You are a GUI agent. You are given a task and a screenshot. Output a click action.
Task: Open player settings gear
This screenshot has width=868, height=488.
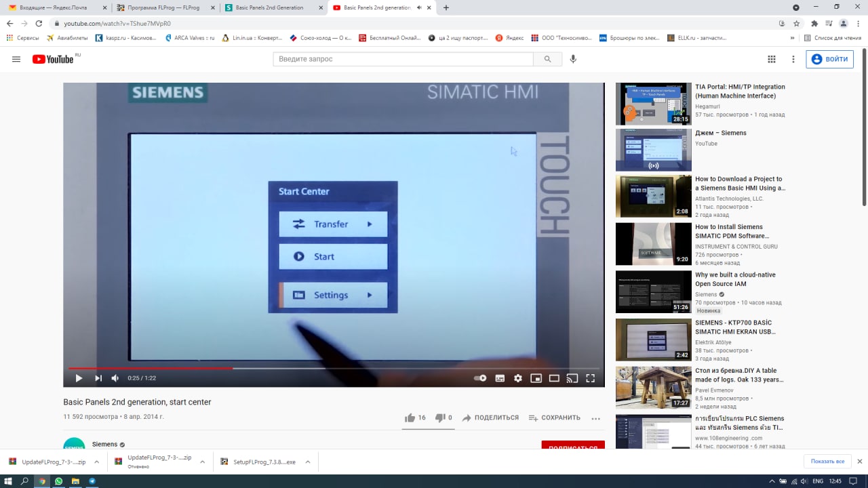click(x=518, y=378)
